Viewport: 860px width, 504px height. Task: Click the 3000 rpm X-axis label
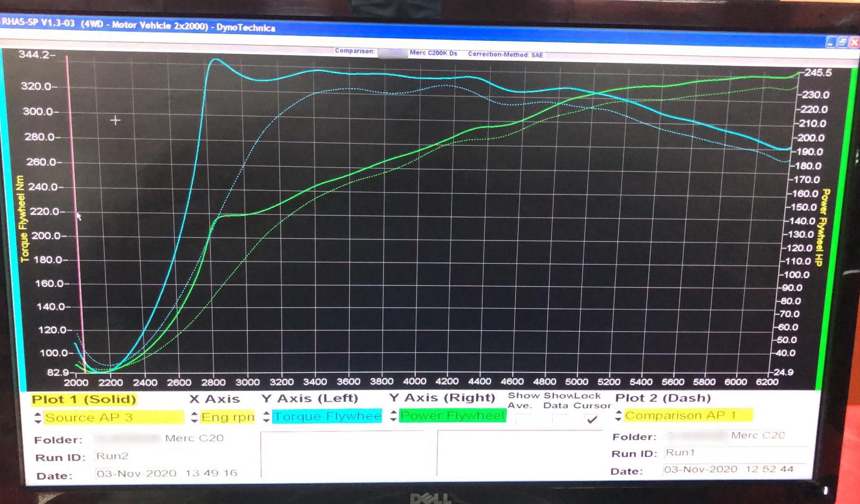coord(247,382)
